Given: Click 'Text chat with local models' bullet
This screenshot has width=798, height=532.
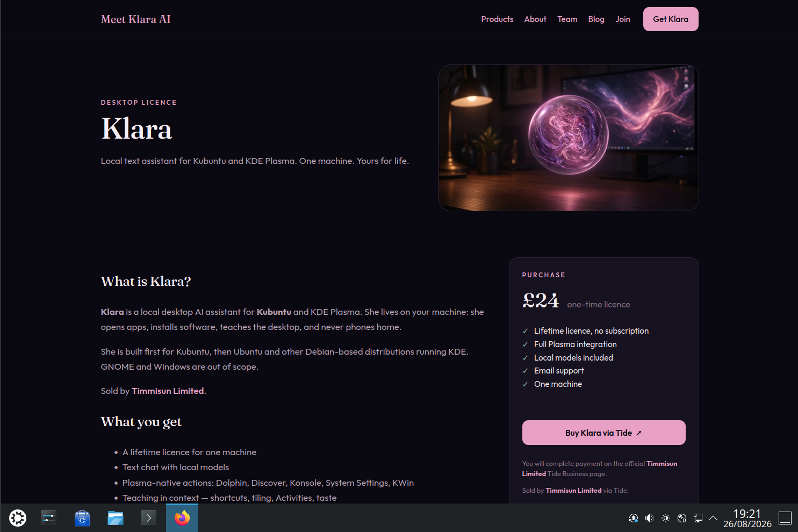Looking at the screenshot, I should [x=176, y=468].
